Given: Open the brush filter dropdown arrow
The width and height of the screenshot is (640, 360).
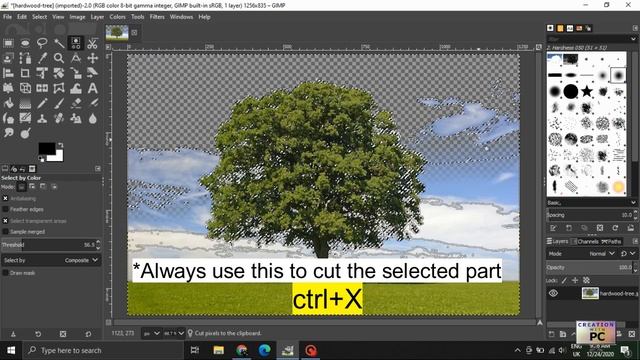Looking at the screenshot, I should coord(633,39).
